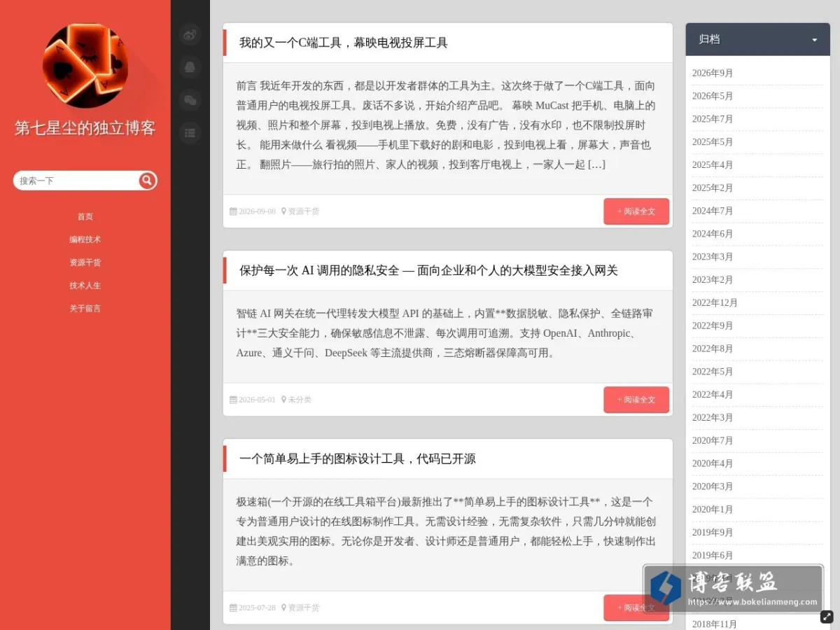The image size is (840, 630).
Task: Open archive 2026年5月
Action: [713, 96]
